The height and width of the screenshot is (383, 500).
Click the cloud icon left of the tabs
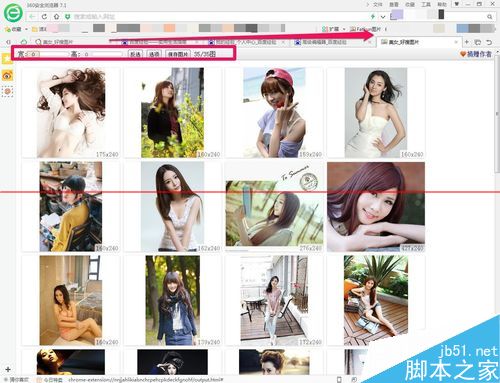[24, 42]
